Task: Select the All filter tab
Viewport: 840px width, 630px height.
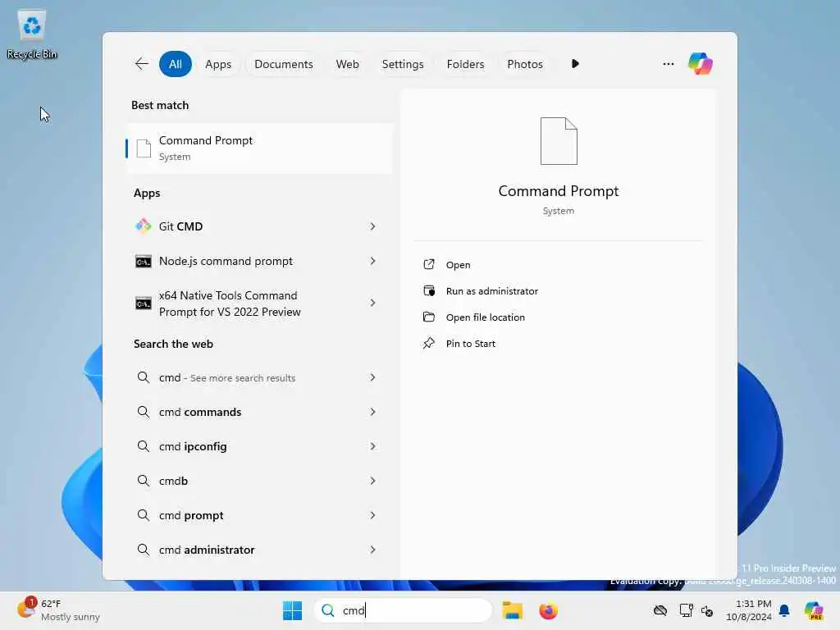Action: (176, 64)
